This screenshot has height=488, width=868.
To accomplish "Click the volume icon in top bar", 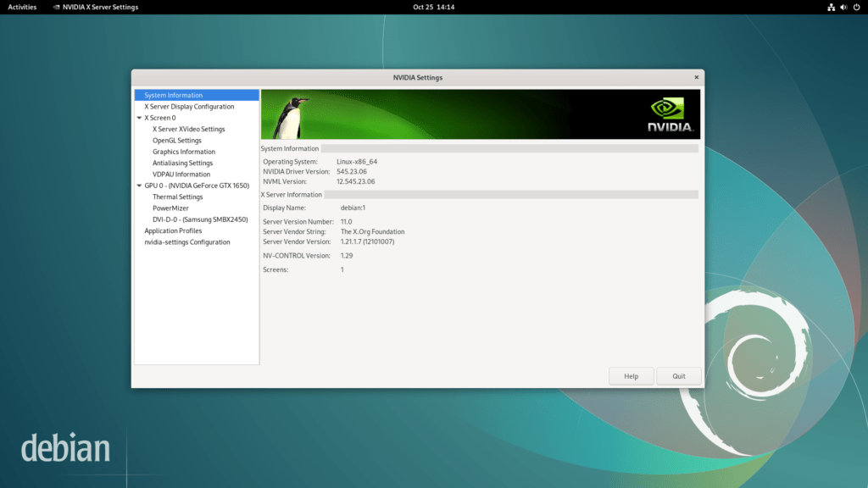I will tap(843, 7).
